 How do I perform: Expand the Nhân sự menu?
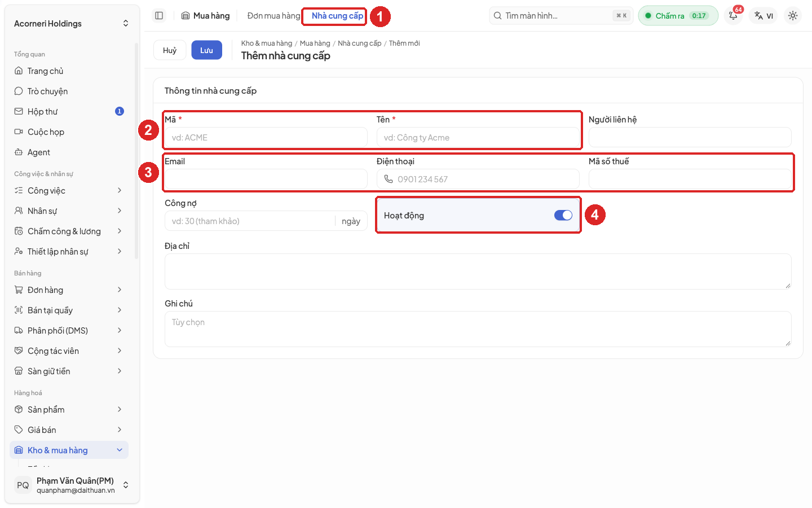(x=69, y=211)
